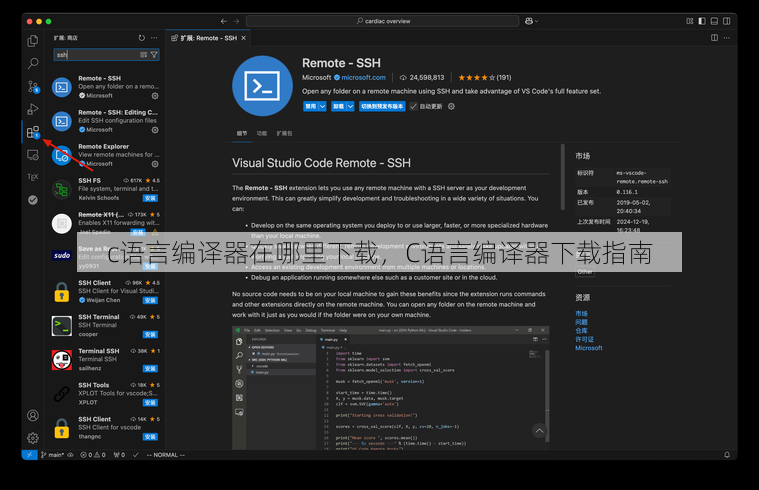759x490 pixels.
Task: Open manage gear for Remote - SSH list item
Action: pyautogui.click(x=155, y=96)
